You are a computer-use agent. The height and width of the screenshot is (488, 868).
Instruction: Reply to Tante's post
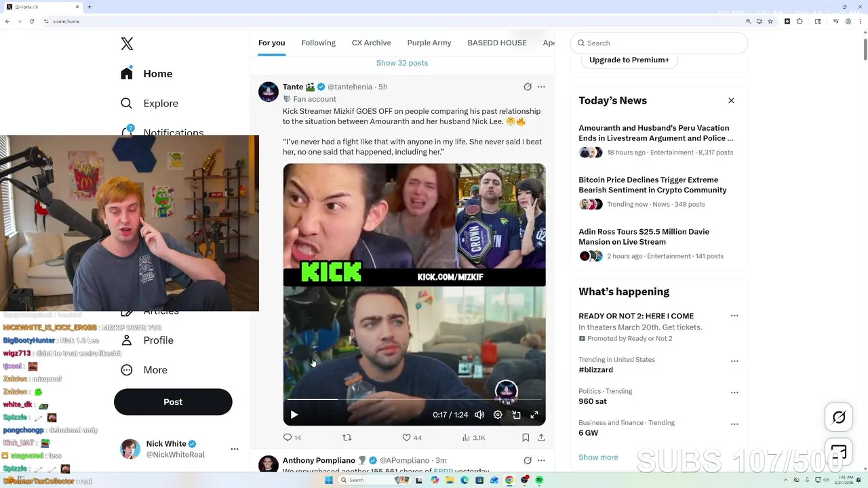pyautogui.click(x=292, y=438)
